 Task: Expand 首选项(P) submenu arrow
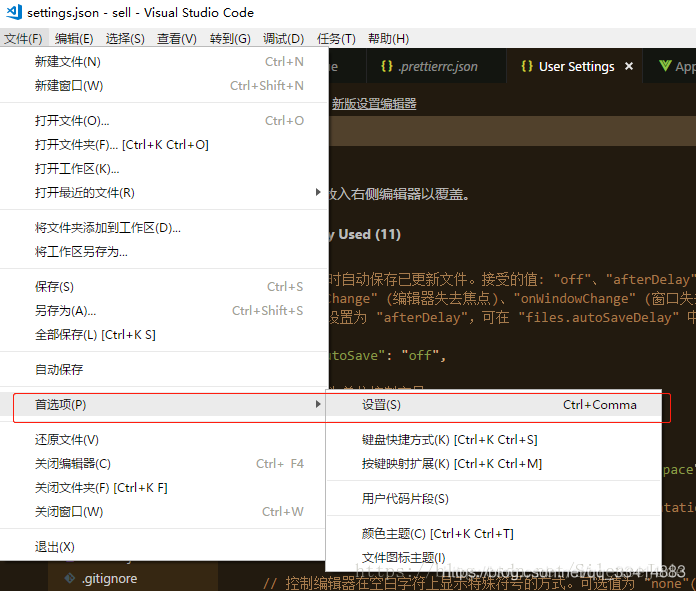click(317, 404)
